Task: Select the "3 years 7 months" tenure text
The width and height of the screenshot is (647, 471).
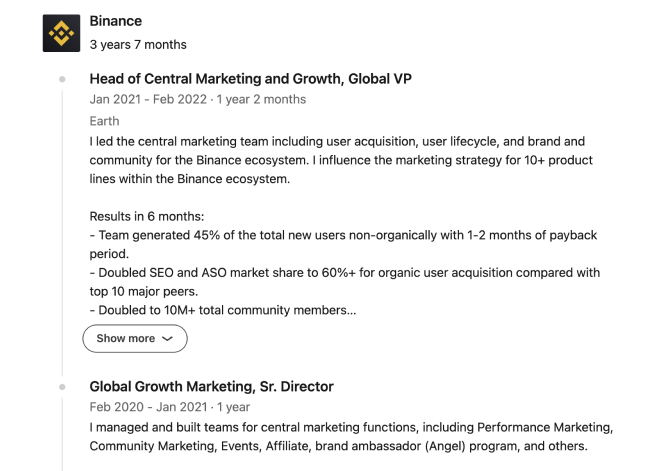Action: pos(138,45)
